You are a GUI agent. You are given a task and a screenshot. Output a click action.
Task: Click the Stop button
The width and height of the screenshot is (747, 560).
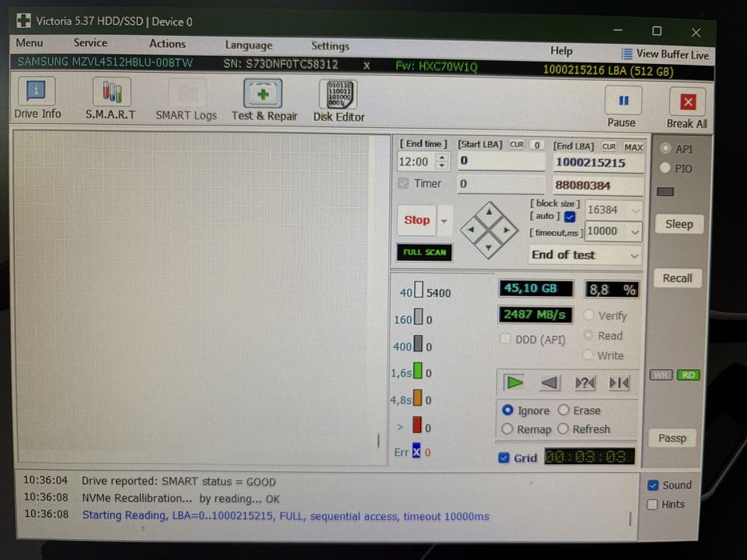click(x=417, y=220)
